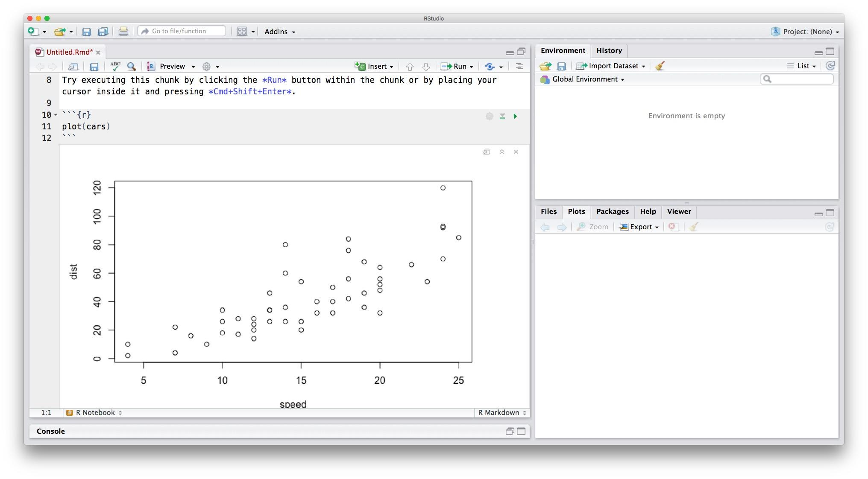Save the Rmd document with the editor's save icon

[x=94, y=66]
